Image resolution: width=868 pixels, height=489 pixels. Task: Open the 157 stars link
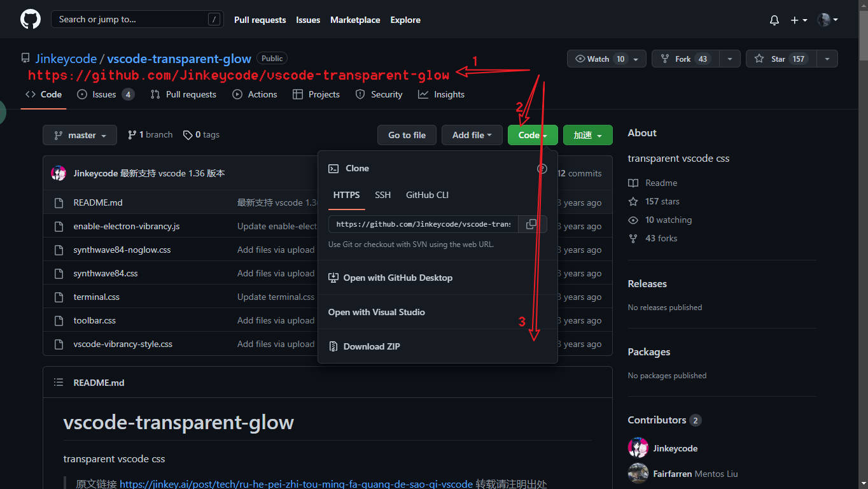[654, 201]
